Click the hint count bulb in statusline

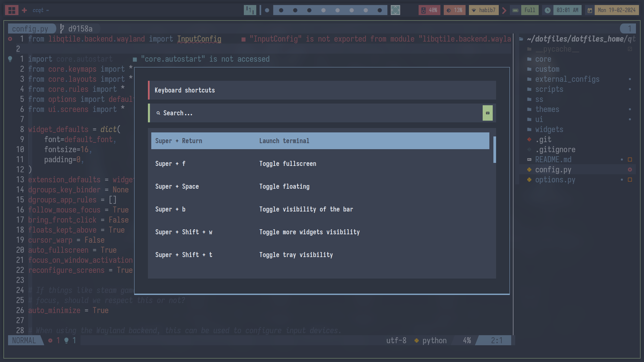pos(70,341)
